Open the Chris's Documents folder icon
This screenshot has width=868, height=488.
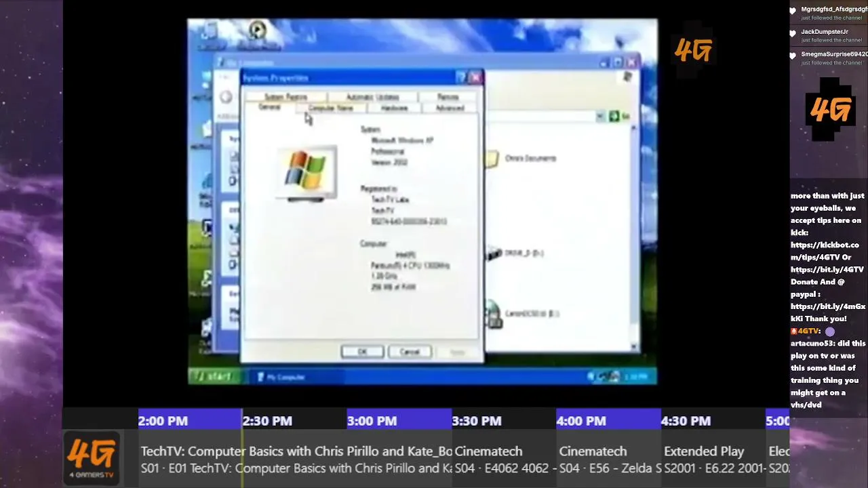coord(490,159)
